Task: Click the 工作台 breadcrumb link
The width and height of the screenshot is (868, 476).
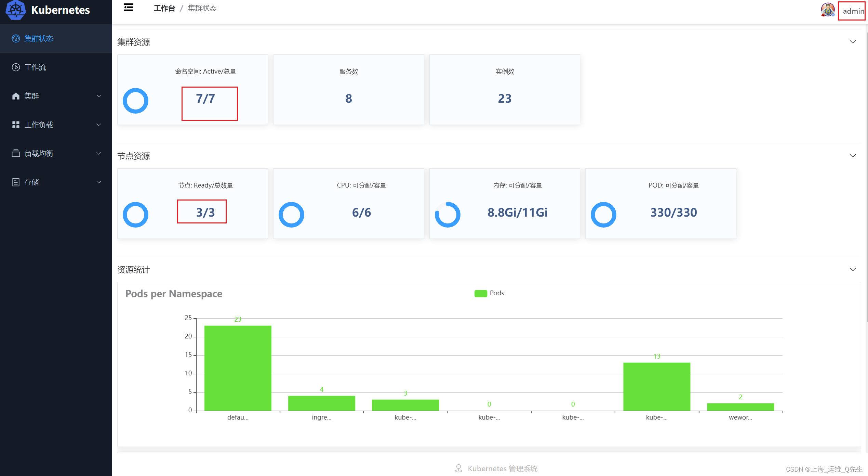Action: [x=164, y=8]
